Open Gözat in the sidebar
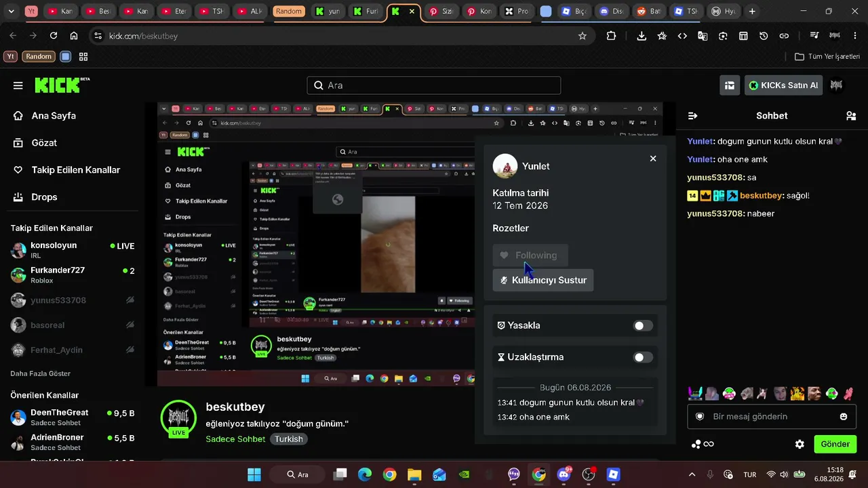The image size is (868, 488). point(35,143)
